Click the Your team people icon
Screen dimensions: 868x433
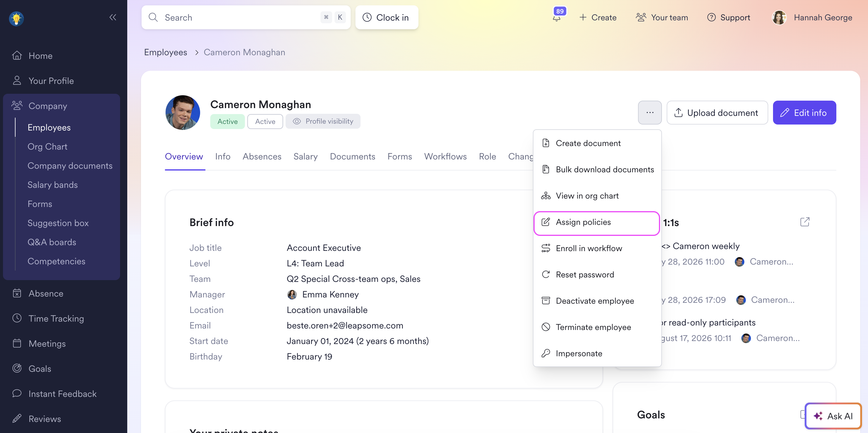(x=641, y=17)
